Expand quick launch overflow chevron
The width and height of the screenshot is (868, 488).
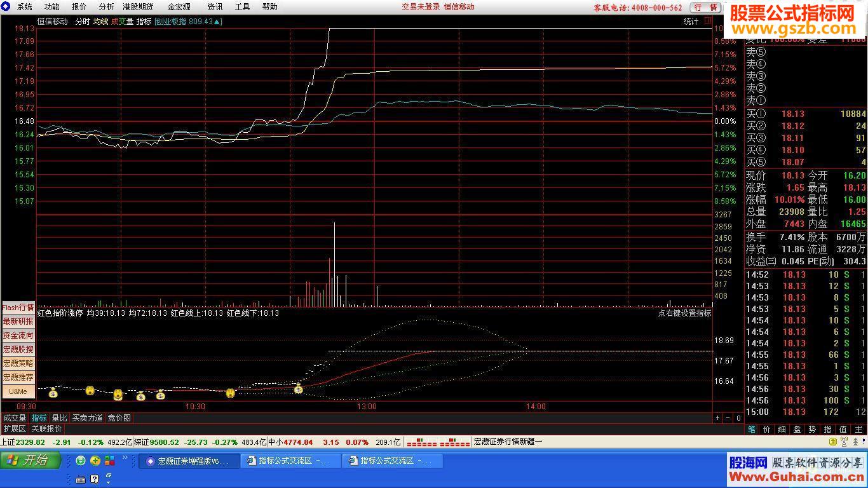[x=125, y=457]
